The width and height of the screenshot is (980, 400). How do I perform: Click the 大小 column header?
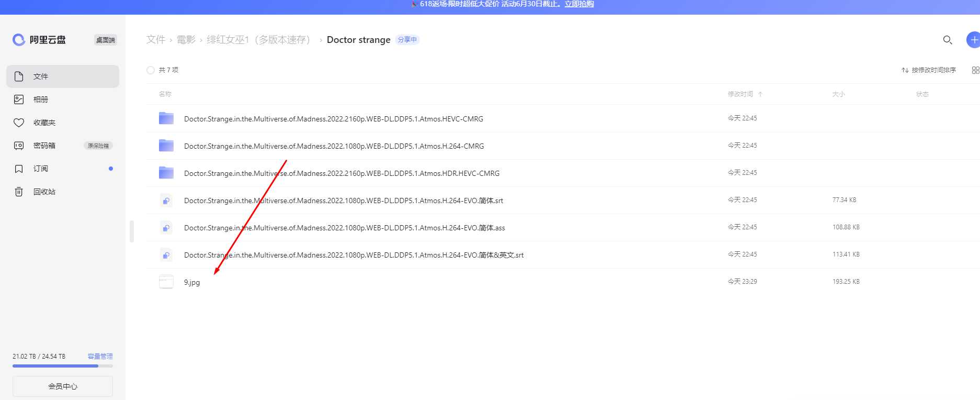tap(839, 94)
